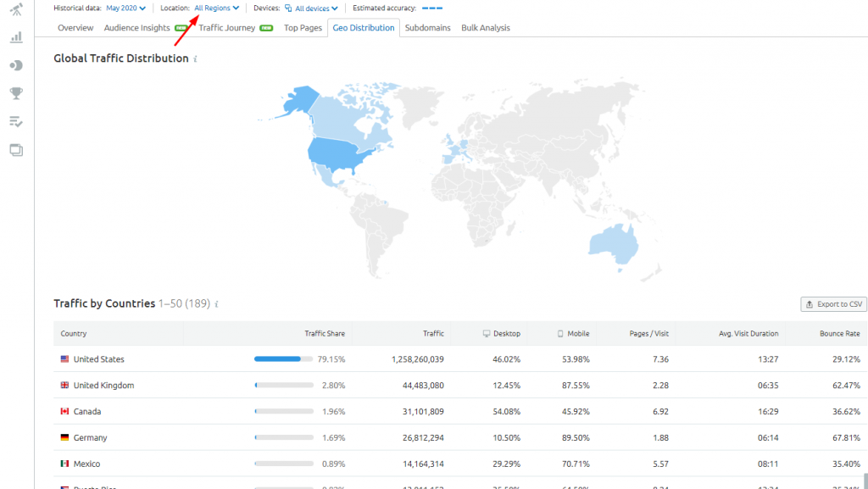The height and width of the screenshot is (489, 868).
Task: Click the Canada flag icon
Action: [x=64, y=411]
